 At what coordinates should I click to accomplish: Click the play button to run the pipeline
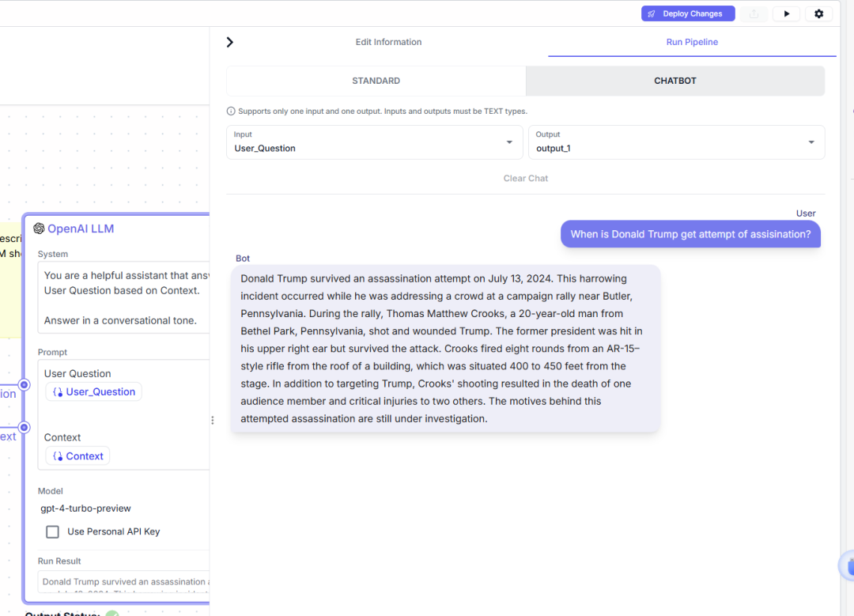click(786, 13)
